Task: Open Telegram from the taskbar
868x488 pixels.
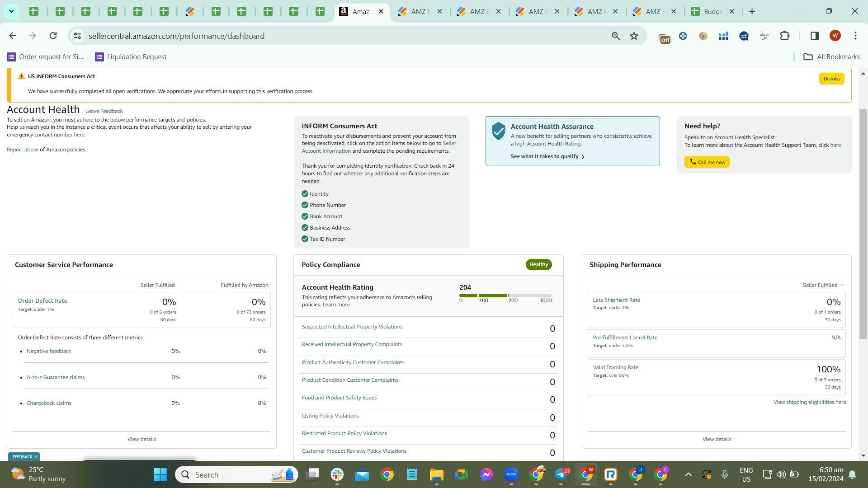Action: click(561, 474)
